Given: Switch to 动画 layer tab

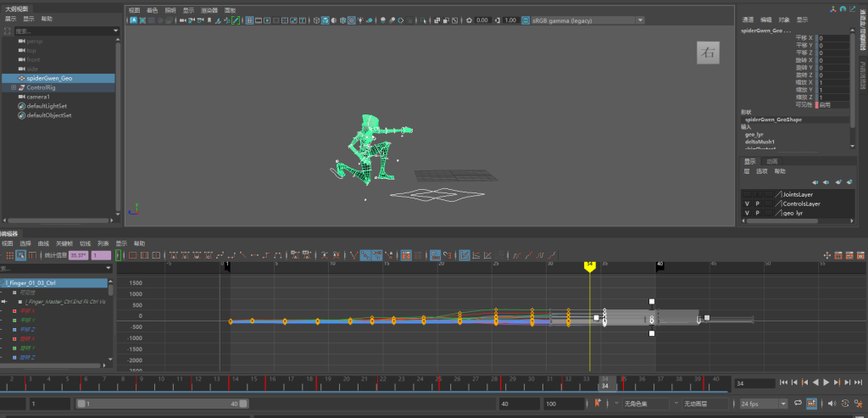Looking at the screenshot, I should 771,161.
